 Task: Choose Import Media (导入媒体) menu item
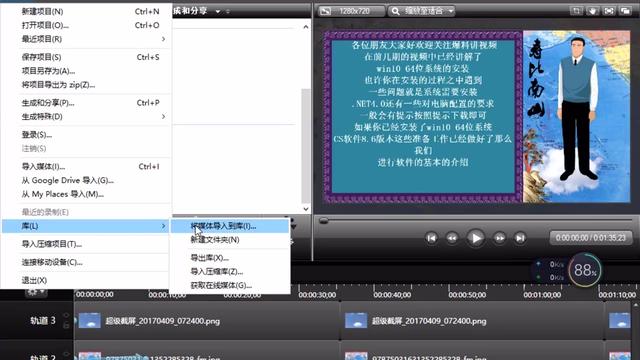point(86,167)
